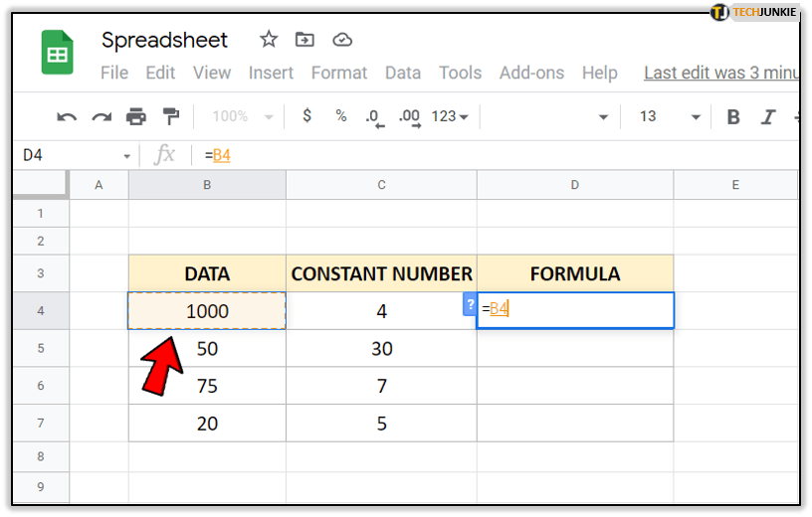Viewport: 812px width, 517px height.
Task: Click the move to folder icon
Action: point(305,40)
